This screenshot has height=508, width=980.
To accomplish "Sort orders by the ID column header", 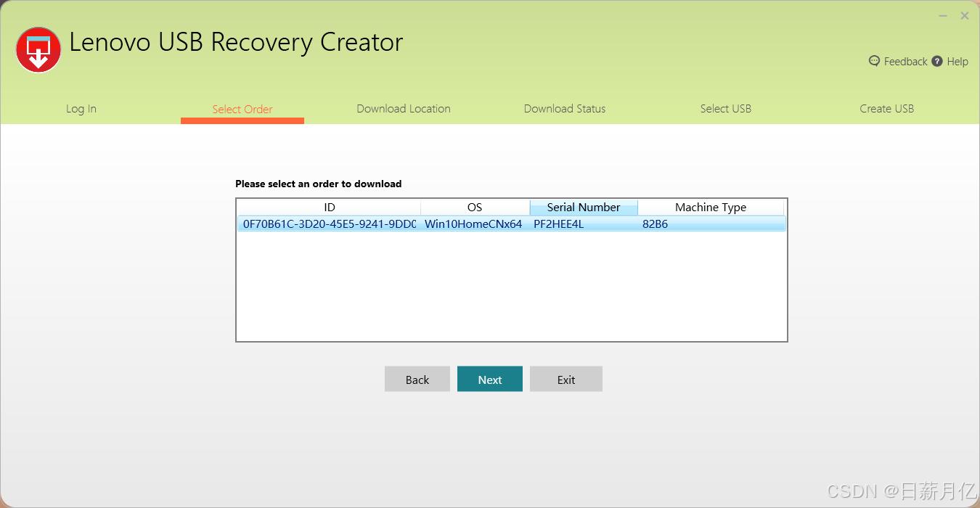I will pos(330,208).
